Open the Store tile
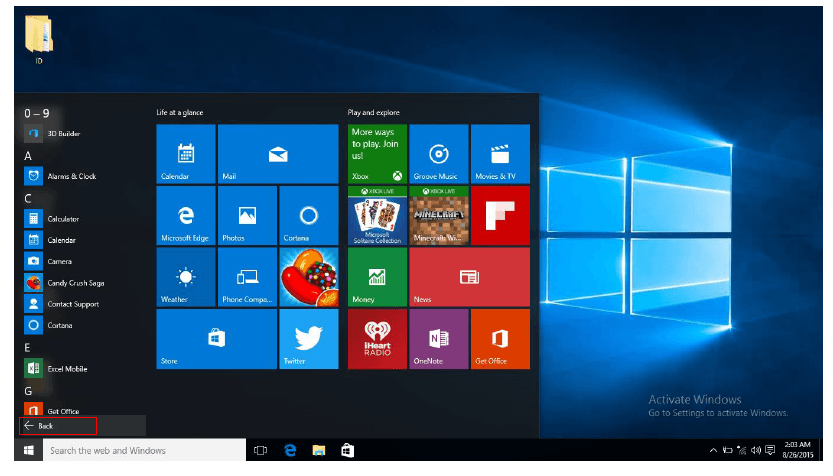The image size is (833, 476). click(217, 339)
